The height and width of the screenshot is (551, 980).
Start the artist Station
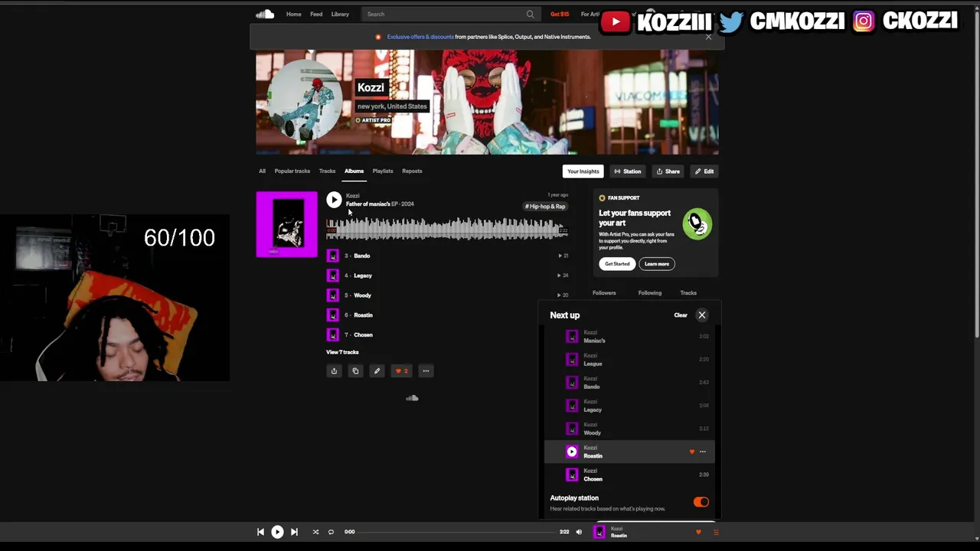[627, 171]
